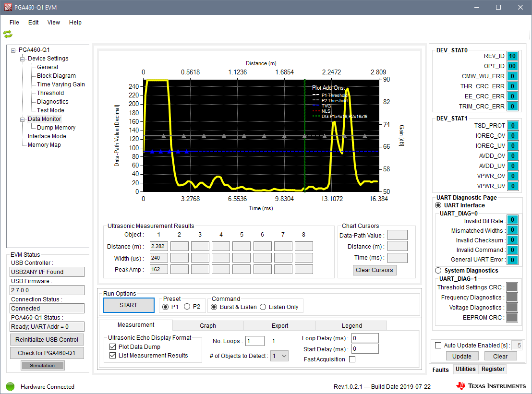Click the REV_ID status indicator

[512, 56]
